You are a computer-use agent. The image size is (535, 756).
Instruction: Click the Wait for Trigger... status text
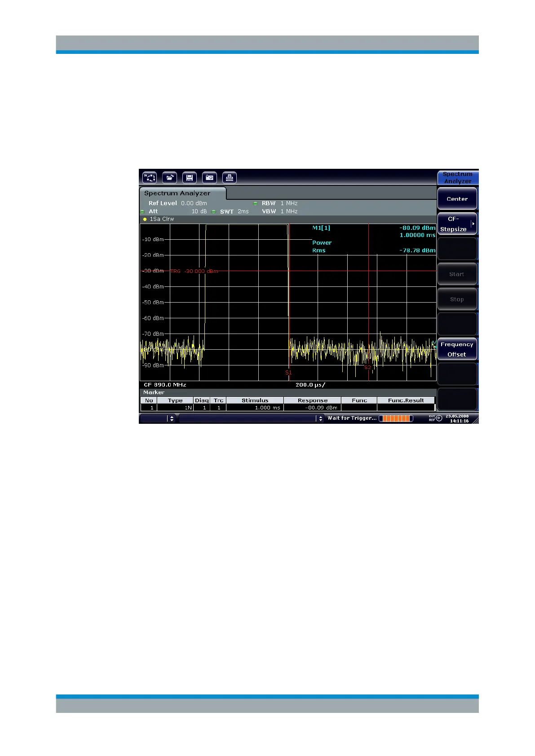coord(352,418)
